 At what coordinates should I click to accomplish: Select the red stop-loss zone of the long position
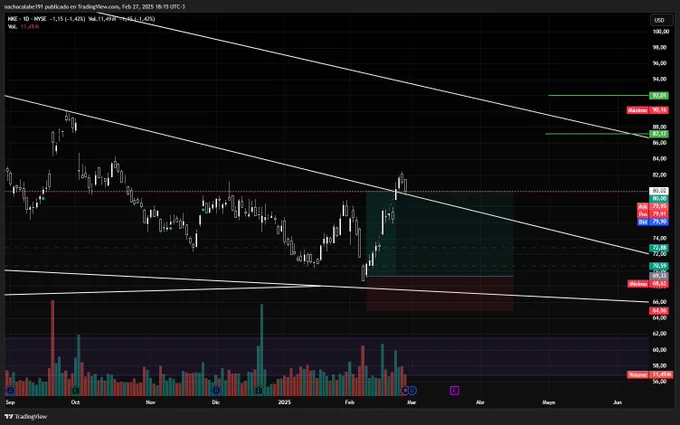(440, 294)
